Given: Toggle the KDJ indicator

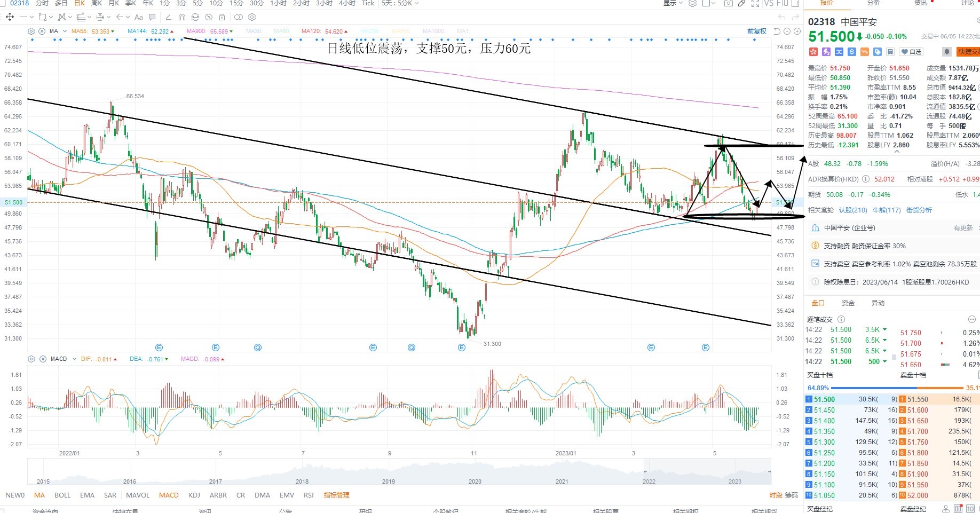Looking at the screenshot, I should click(x=194, y=495).
